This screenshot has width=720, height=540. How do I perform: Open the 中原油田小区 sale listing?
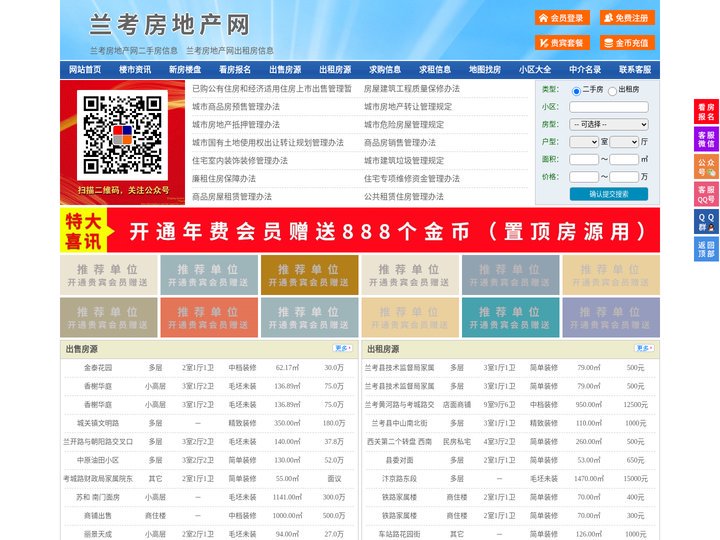(98, 460)
